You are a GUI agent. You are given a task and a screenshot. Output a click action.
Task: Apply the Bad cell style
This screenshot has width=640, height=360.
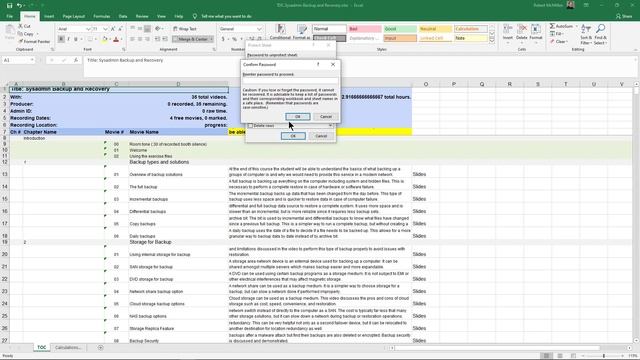pyautogui.click(x=365, y=29)
